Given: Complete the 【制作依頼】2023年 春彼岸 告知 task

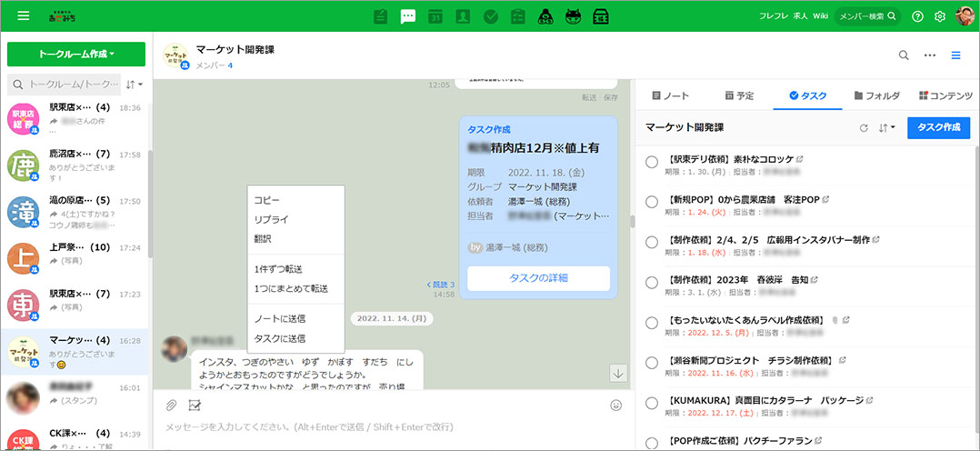Looking at the screenshot, I should (x=652, y=282).
